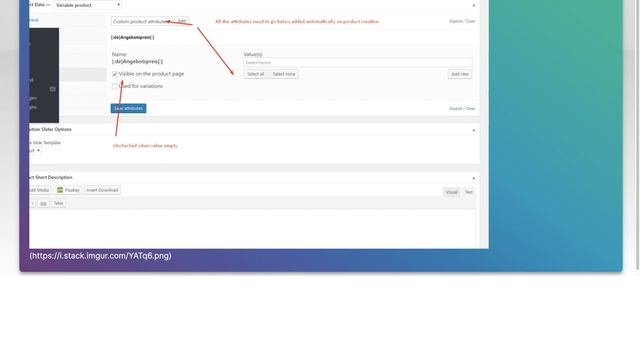Click the Insert Download button
This screenshot has height=360, width=640.
pyautogui.click(x=102, y=190)
